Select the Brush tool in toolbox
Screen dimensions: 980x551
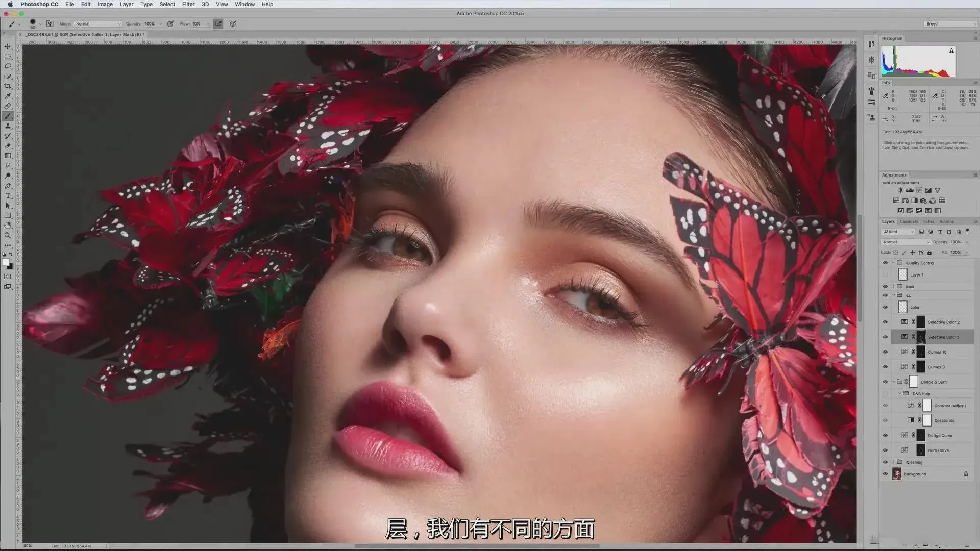point(8,116)
